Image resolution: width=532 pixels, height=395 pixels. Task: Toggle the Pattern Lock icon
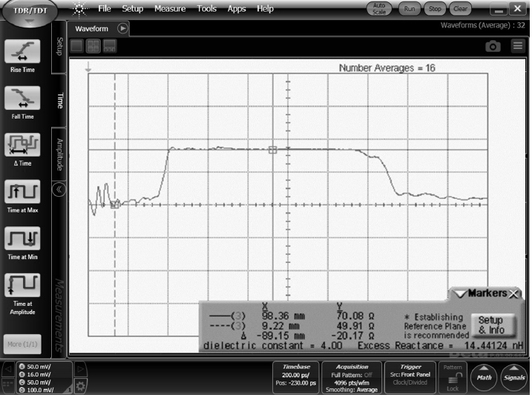453,378
